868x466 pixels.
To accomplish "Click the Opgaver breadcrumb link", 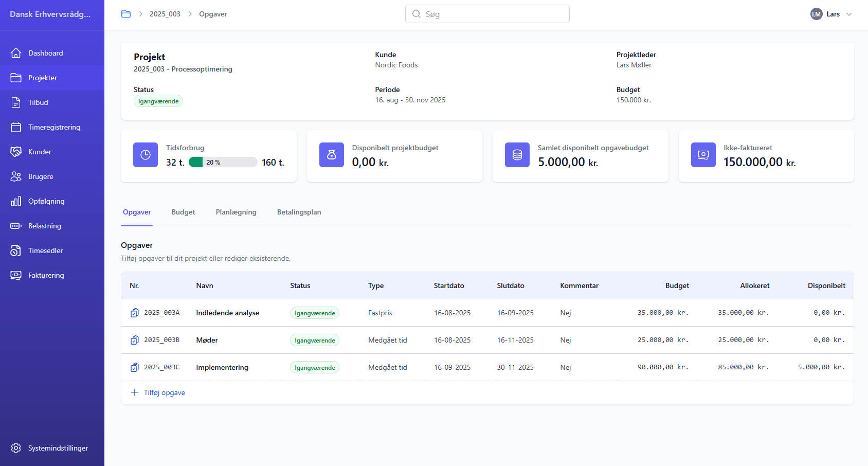I will 213,14.
